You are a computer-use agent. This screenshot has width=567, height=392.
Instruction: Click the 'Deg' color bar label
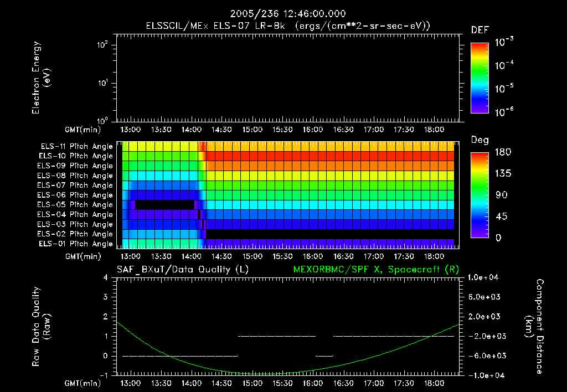[x=480, y=140]
